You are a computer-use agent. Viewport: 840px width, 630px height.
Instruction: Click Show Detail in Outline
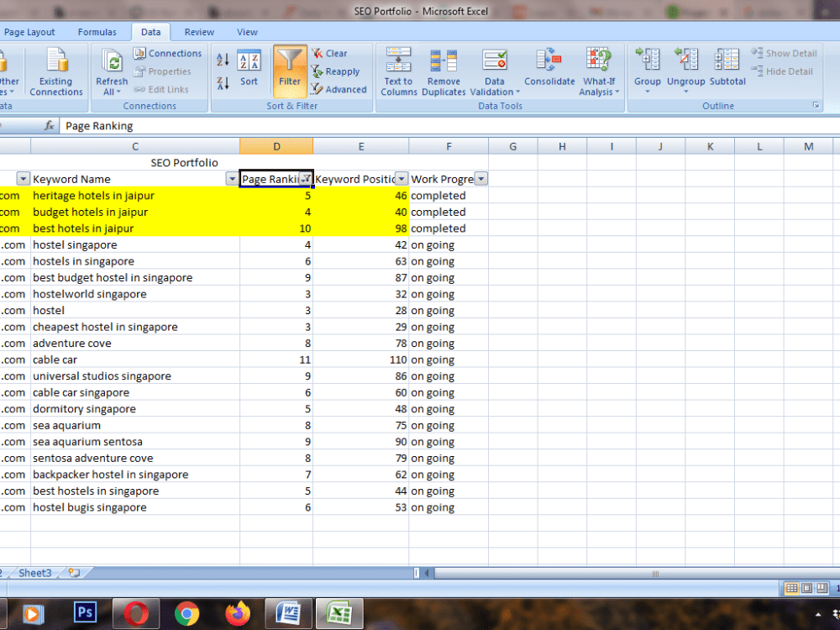(x=785, y=53)
